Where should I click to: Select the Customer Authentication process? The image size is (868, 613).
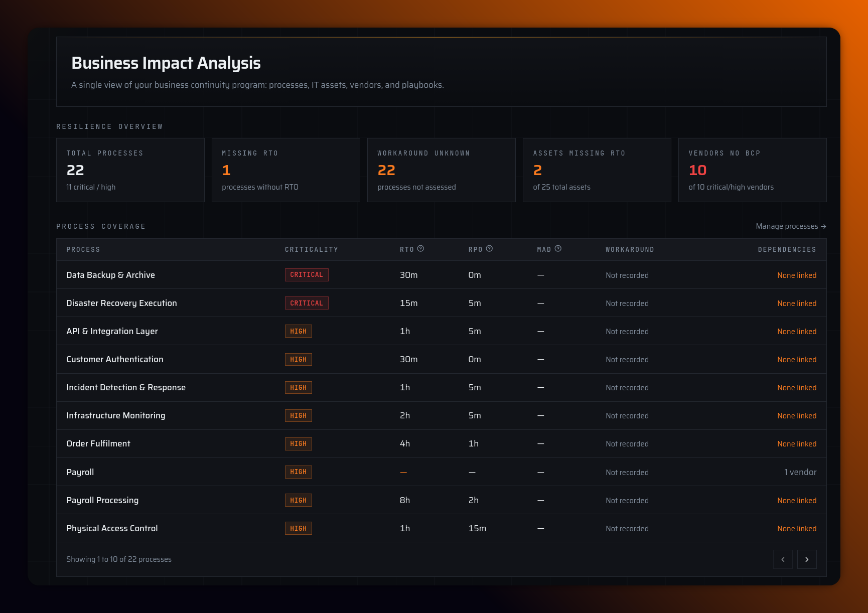(115, 359)
